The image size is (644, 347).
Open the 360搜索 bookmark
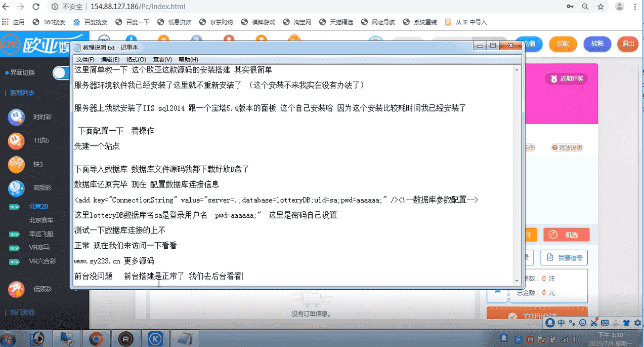[49, 22]
